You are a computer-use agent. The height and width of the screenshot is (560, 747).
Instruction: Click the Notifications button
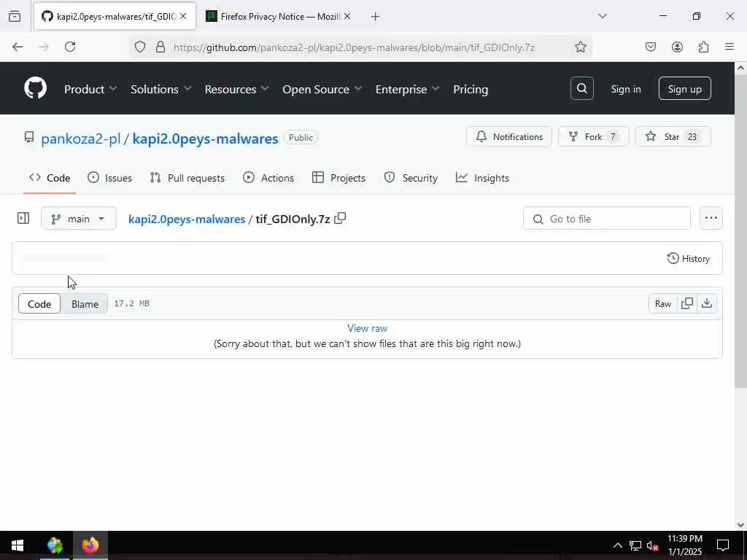(x=508, y=136)
